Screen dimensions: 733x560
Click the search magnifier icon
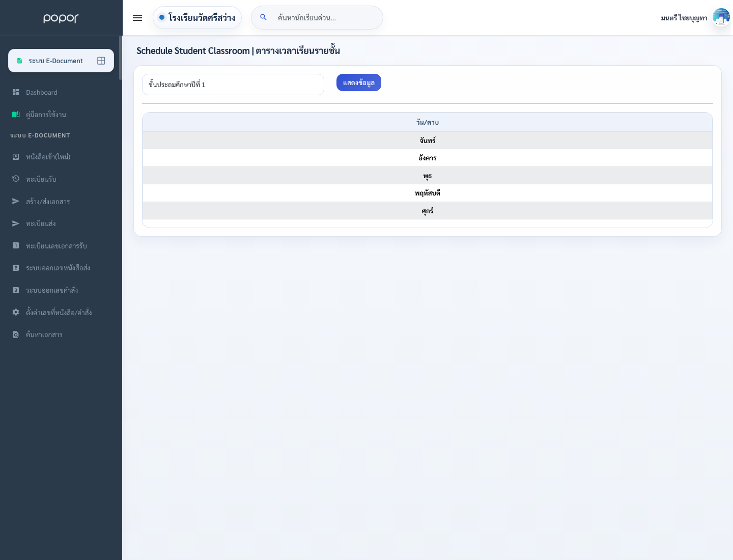[x=263, y=17]
